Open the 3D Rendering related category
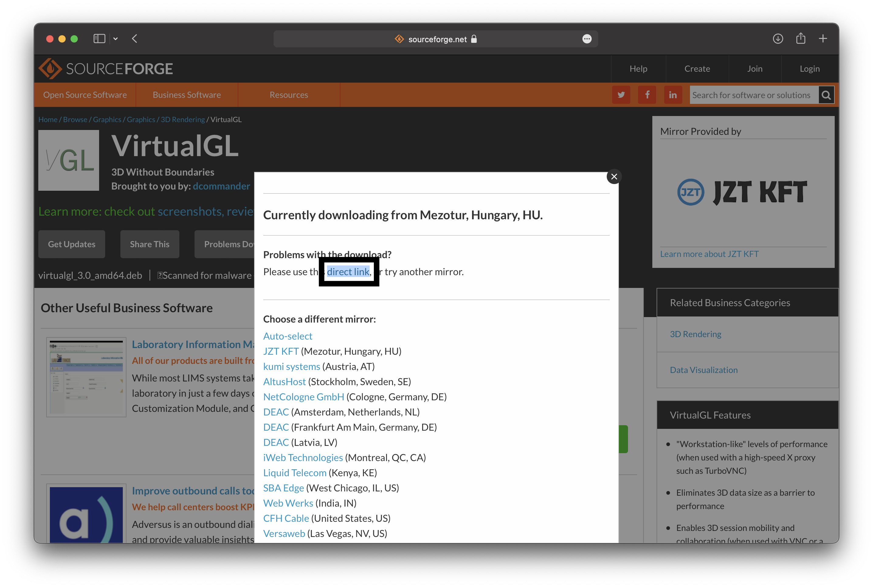Image resolution: width=873 pixels, height=588 pixels. 695,334
